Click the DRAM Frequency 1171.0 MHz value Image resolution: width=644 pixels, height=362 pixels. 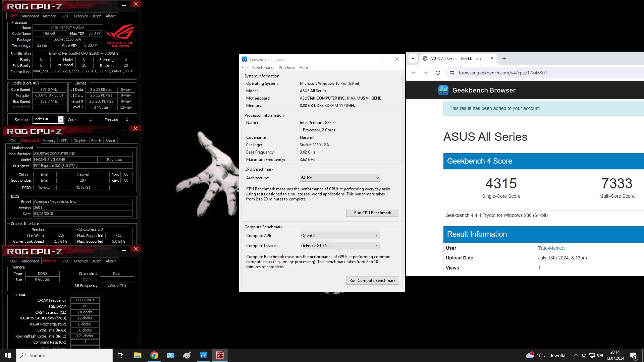[x=85, y=300]
